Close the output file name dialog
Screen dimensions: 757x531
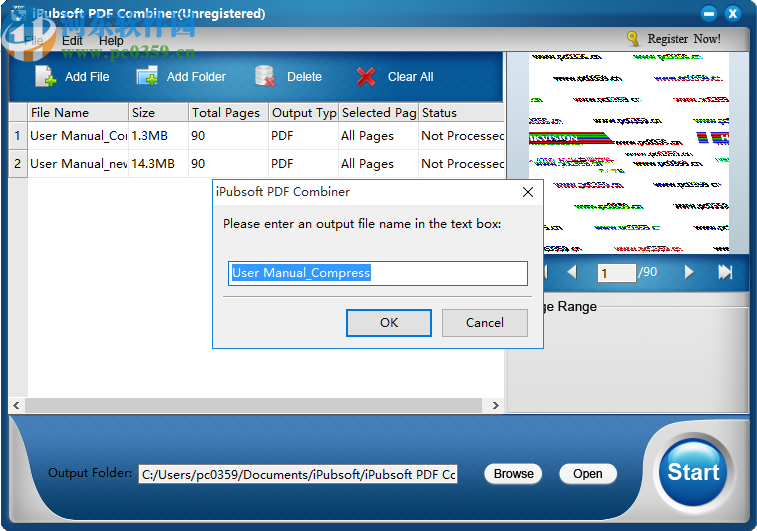(528, 192)
